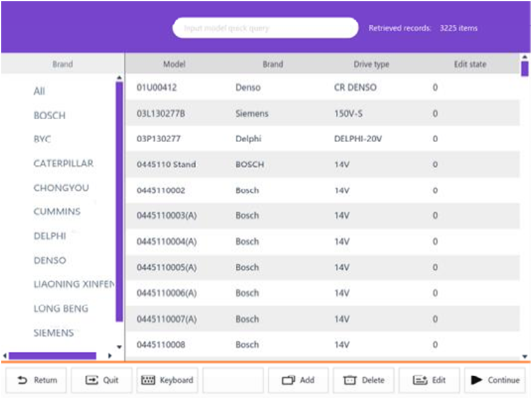The height and width of the screenshot is (399, 532).
Task: Select the DENSO brand filter
Action: coord(50,260)
